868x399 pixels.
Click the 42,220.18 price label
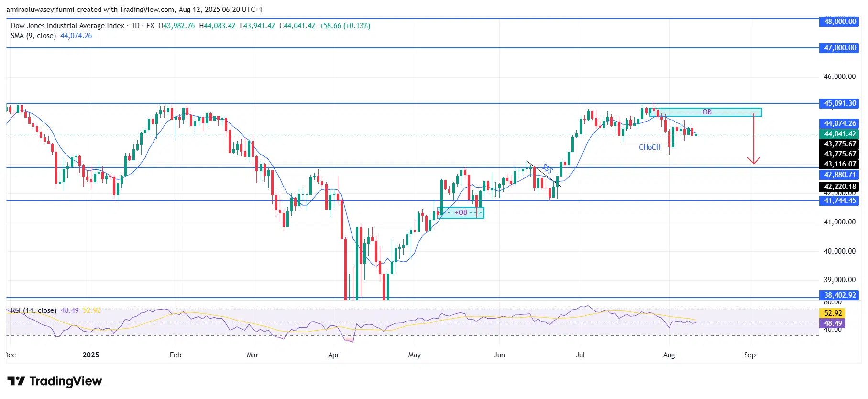pos(839,187)
